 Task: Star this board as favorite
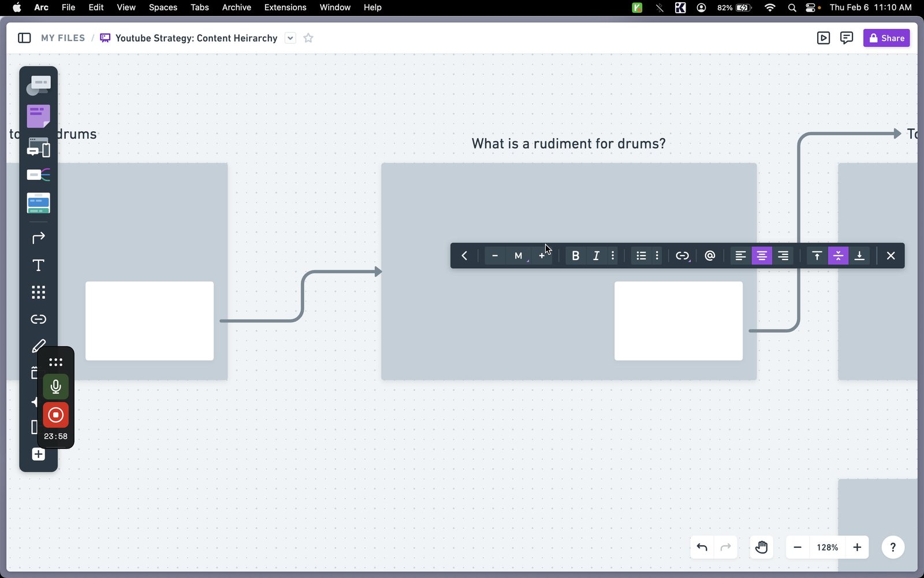point(308,38)
